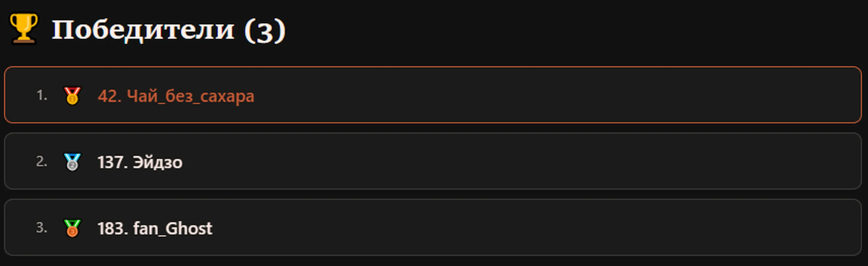Click the golden trophy icon
The height and width of the screenshot is (266, 868).
[24, 28]
